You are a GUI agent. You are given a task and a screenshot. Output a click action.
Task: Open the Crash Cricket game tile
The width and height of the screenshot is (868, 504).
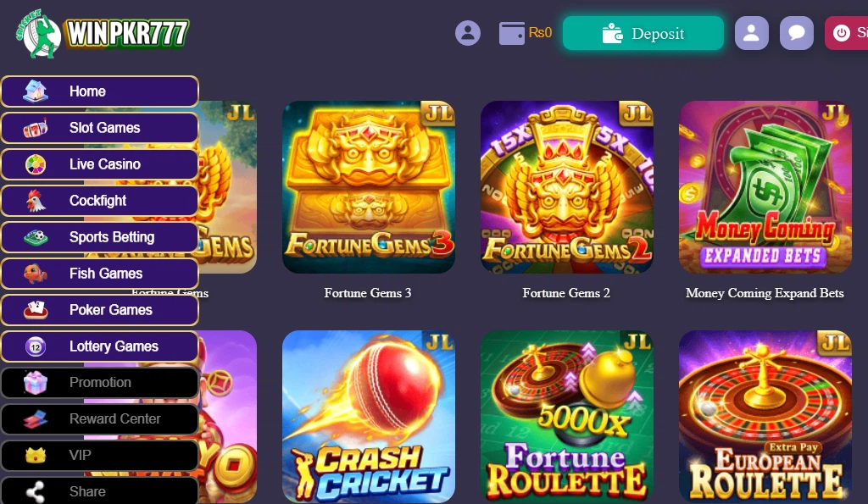coord(369,417)
